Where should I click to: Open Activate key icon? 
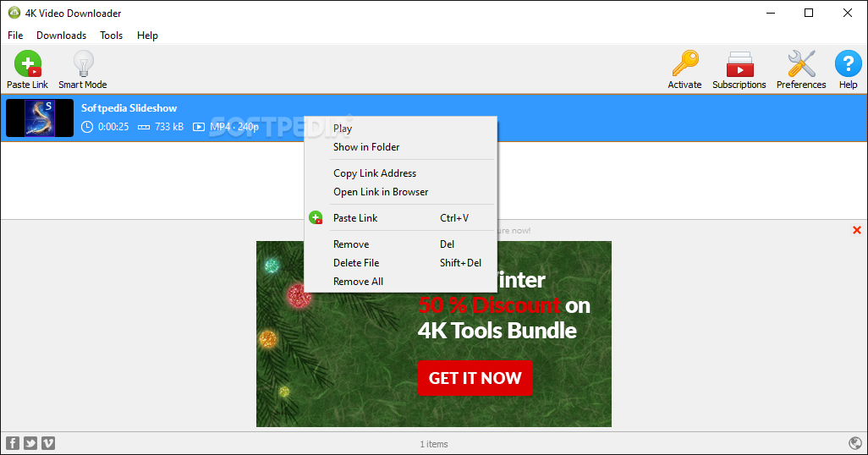(x=684, y=63)
